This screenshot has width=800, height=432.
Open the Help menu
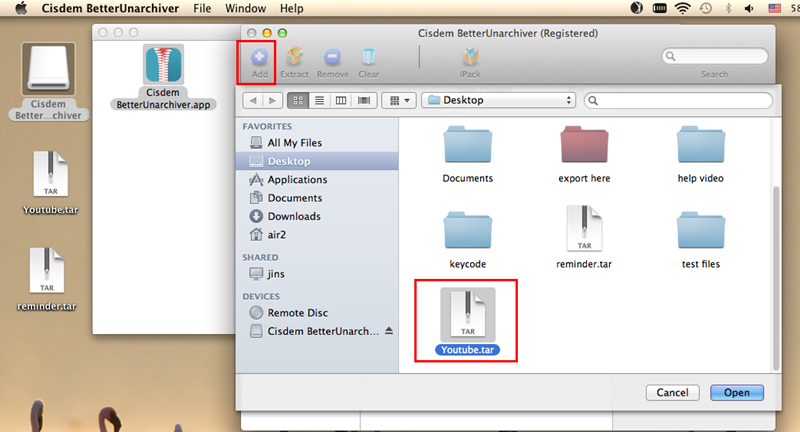(291, 8)
